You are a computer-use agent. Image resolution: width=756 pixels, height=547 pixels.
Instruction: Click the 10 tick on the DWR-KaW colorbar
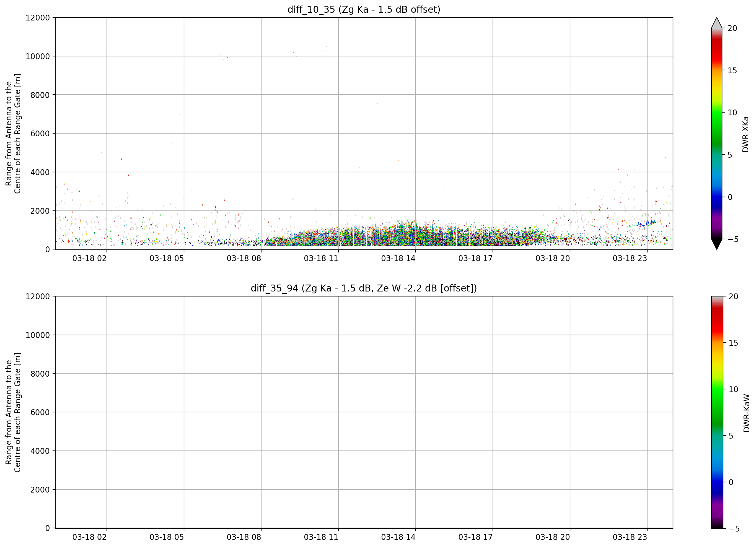[x=733, y=389]
